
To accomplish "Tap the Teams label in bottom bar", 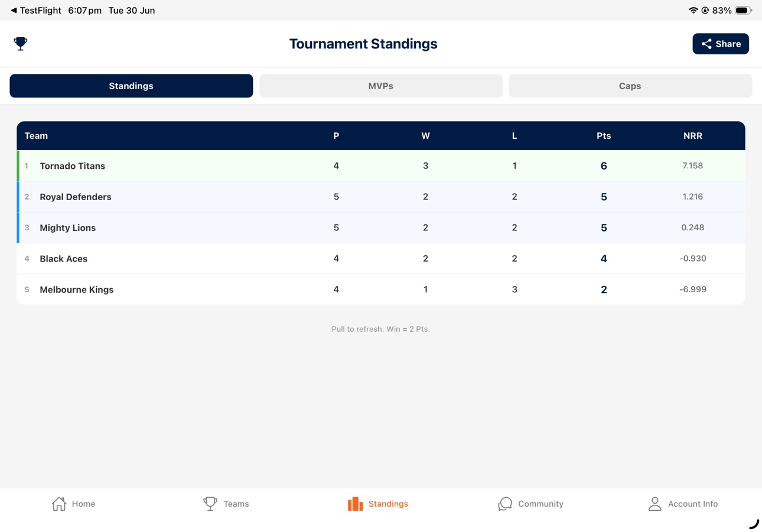I will click(x=236, y=504).
